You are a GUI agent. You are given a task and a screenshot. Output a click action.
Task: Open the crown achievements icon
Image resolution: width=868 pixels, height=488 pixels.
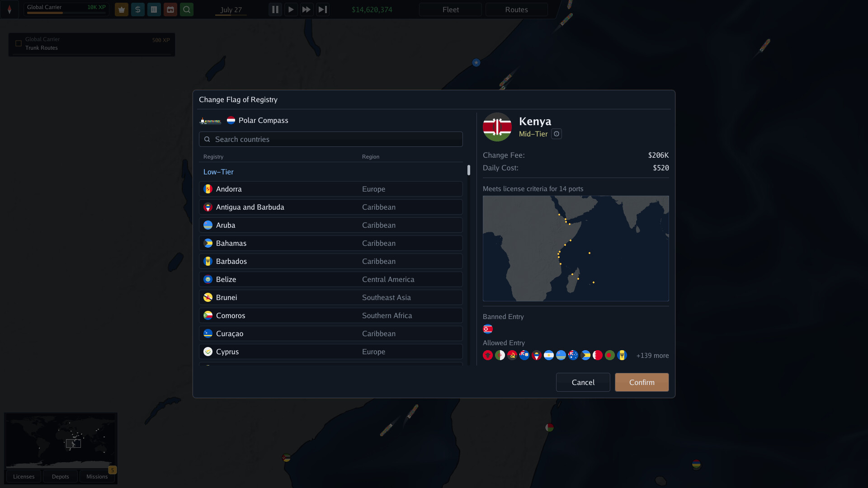121,9
